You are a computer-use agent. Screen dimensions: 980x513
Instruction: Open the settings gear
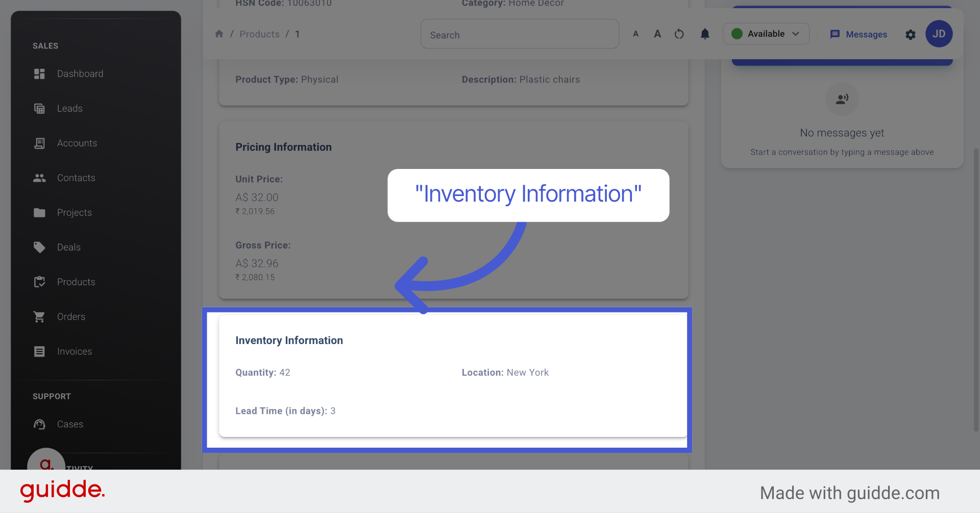911,35
